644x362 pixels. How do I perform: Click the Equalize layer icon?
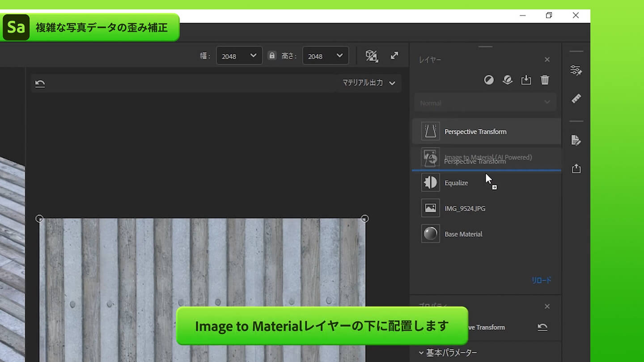click(x=430, y=182)
